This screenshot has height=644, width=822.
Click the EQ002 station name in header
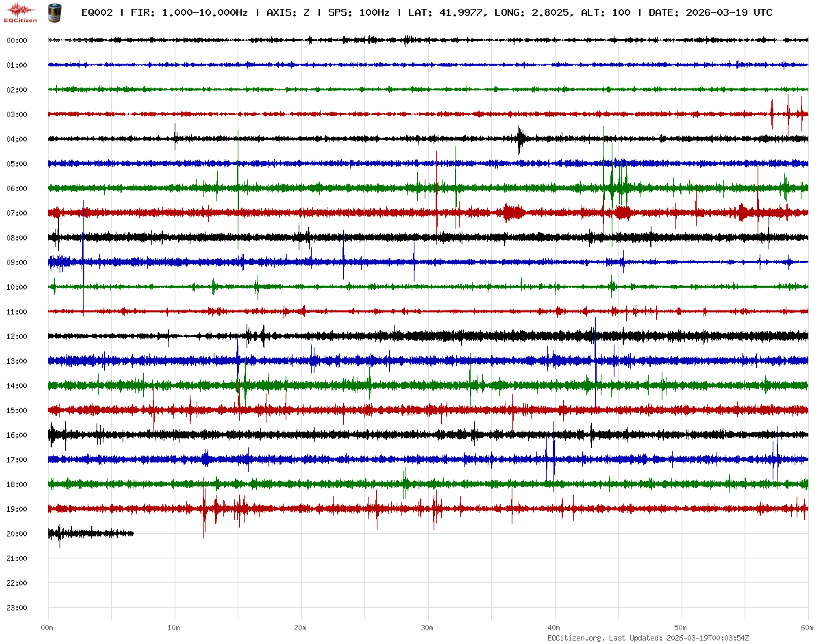97,13
